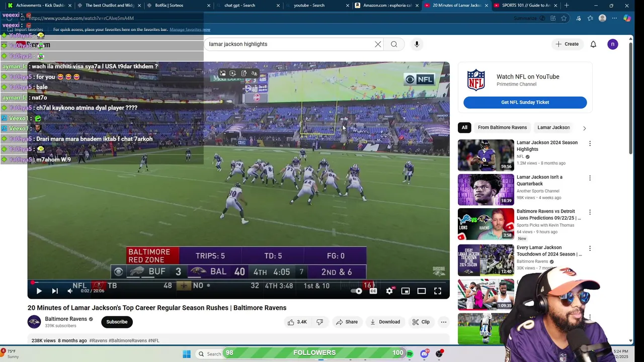Open Every Lamar Jackson Touchdown video thumbnail
The height and width of the screenshot is (362, 644).
pos(486,260)
